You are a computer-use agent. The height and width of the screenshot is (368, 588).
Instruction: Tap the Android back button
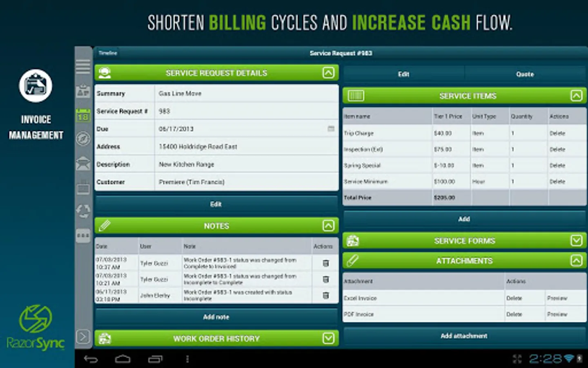pyautogui.click(x=91, y=359)
